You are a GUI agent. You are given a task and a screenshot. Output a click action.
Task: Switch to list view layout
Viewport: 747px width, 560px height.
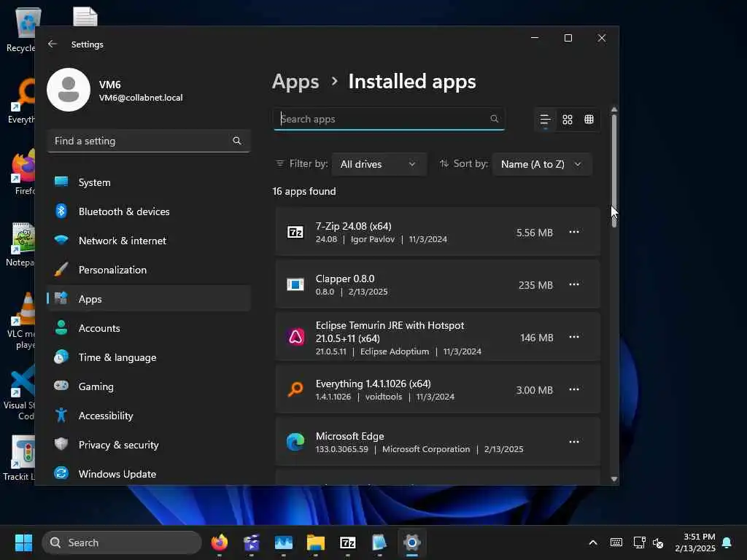545,120
